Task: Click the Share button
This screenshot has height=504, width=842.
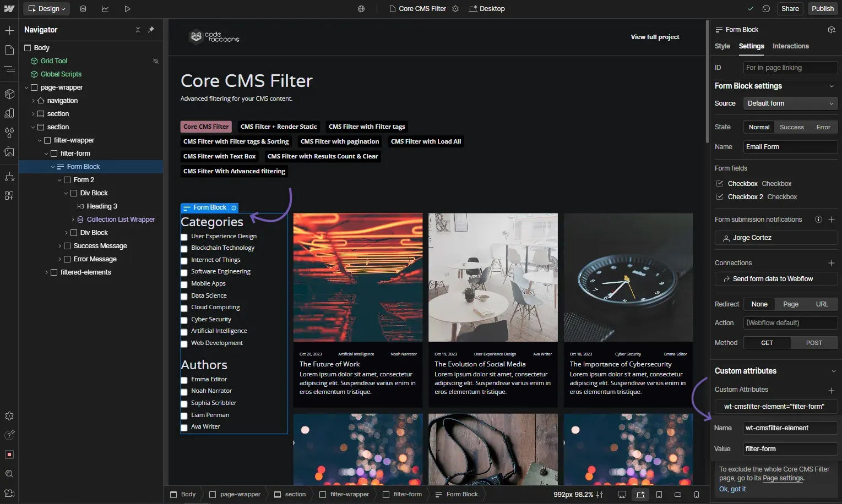Action: 790,9
